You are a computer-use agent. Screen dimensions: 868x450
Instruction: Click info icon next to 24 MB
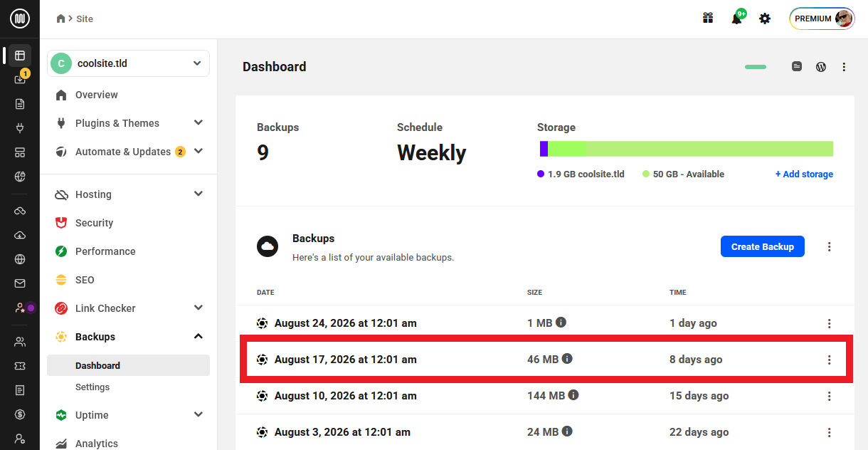pos(567,431)
